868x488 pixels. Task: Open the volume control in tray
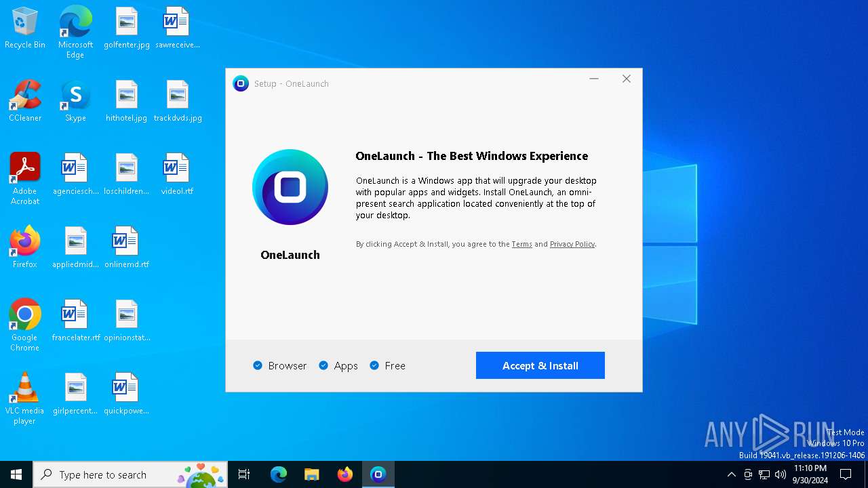781,474
